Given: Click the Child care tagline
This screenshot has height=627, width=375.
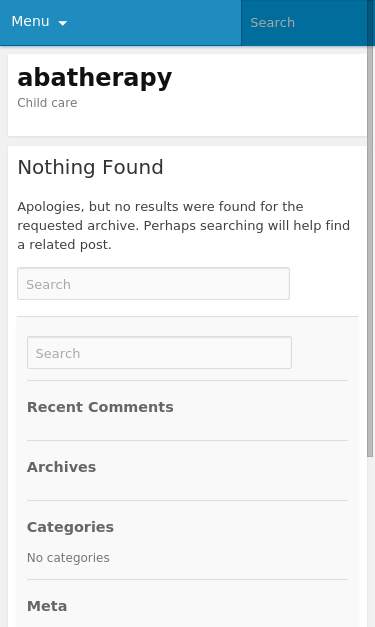Looking at the screenshot, I should (x=47, y=103).
